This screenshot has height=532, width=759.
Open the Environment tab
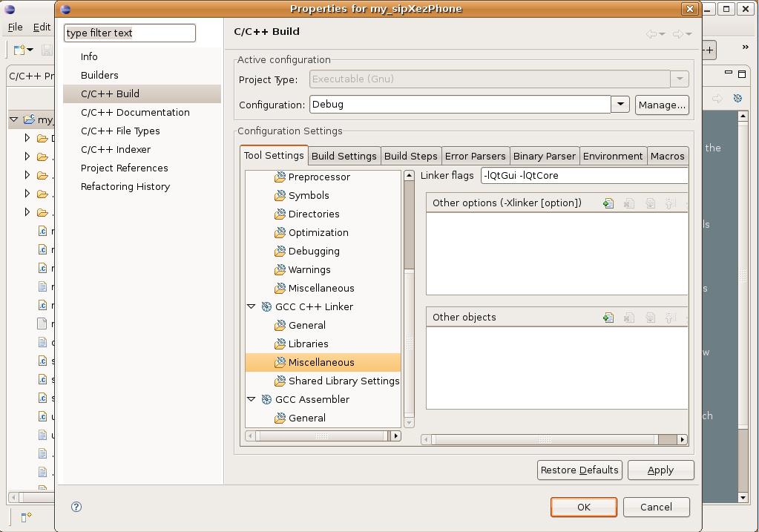[x=613, y=156]
